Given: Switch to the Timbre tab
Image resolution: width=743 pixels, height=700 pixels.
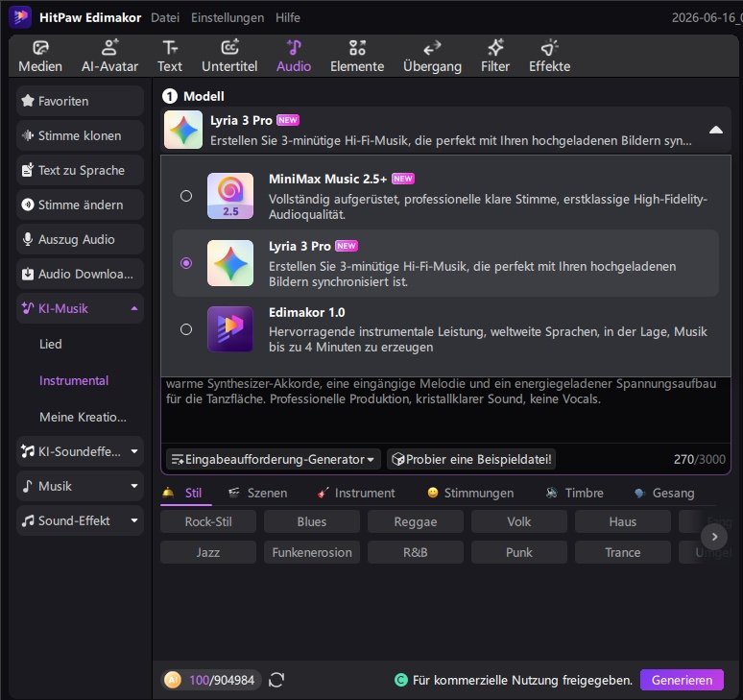Looking at the screenshot, I should click(x=574, y=494).
